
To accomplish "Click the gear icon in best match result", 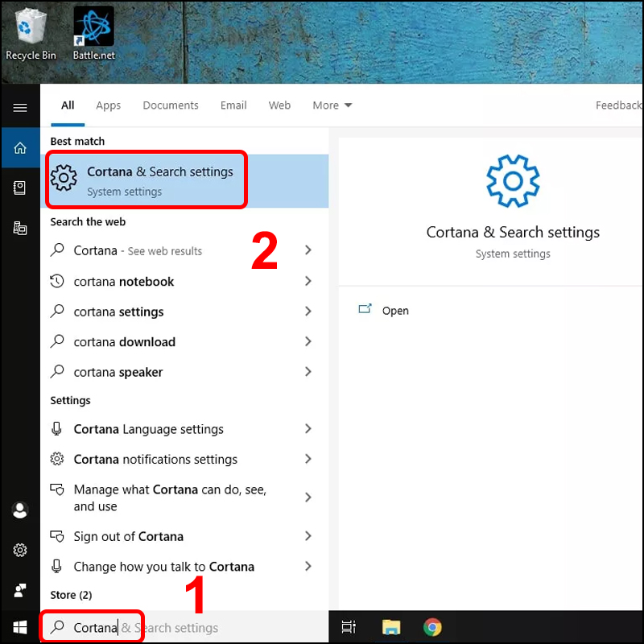I will coord(64,178).
